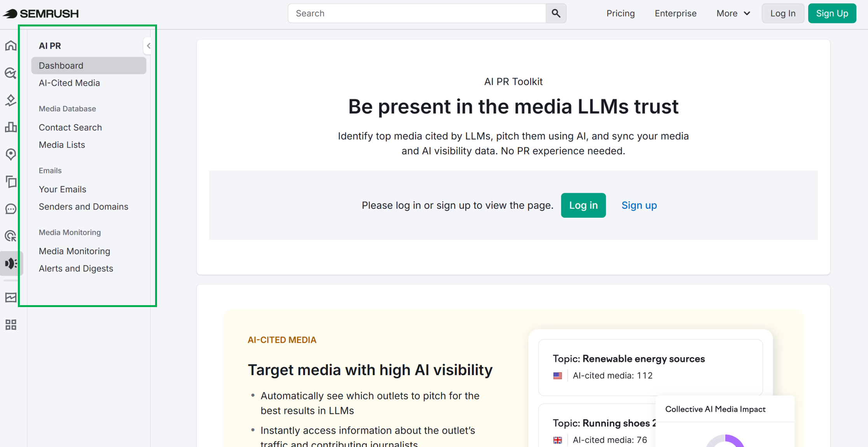Image resolution: width=868 pixels, height=447 pixels.
Task: Follow the blue Sign up link
Action: [x=639, y=205]
